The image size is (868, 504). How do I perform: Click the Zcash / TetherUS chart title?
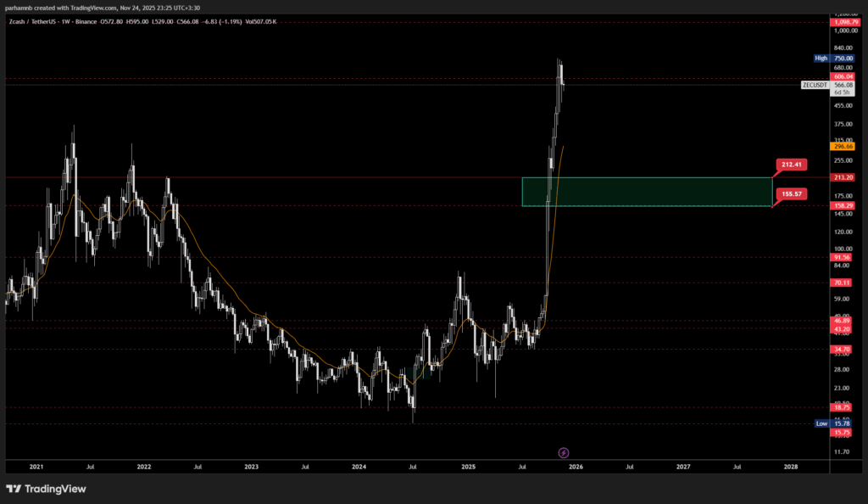(x=37, y=20)
